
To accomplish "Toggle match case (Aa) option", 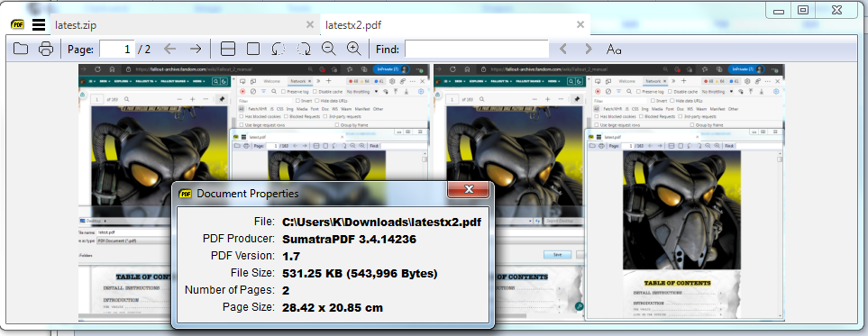I will 613,49.
